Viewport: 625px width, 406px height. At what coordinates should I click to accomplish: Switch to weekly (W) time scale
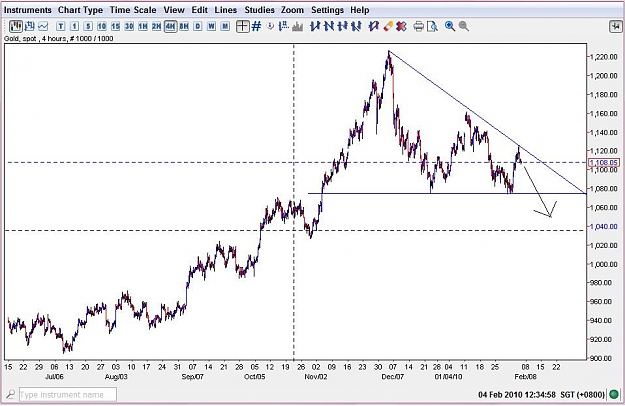(x=211, y=27)
